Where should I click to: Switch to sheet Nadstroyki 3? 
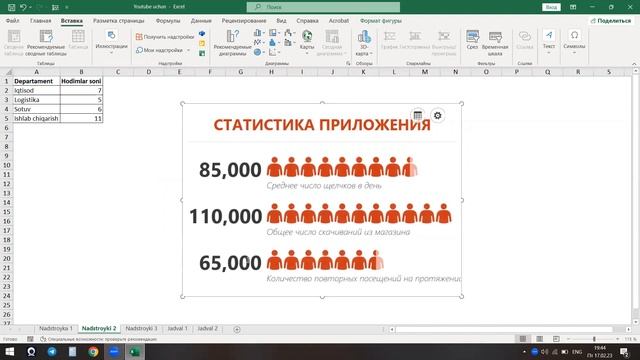141,328
